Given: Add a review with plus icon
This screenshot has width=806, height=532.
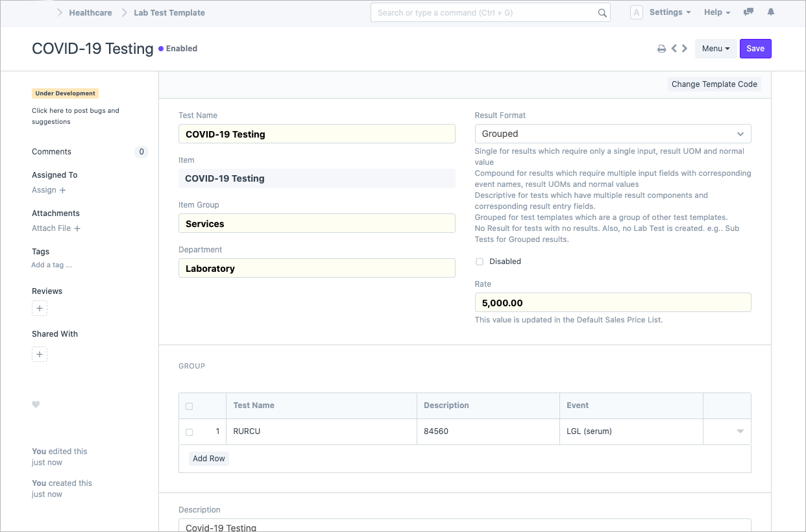Looking at the screenshot, I should pyautogui.click(x=40, y=309).
